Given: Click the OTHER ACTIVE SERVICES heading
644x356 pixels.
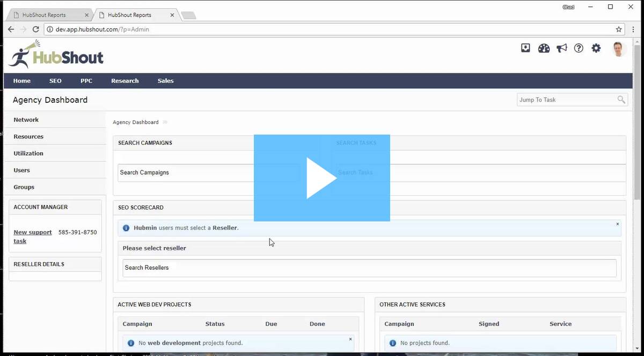Looking at the screenshot, I should tap(412, 305).
